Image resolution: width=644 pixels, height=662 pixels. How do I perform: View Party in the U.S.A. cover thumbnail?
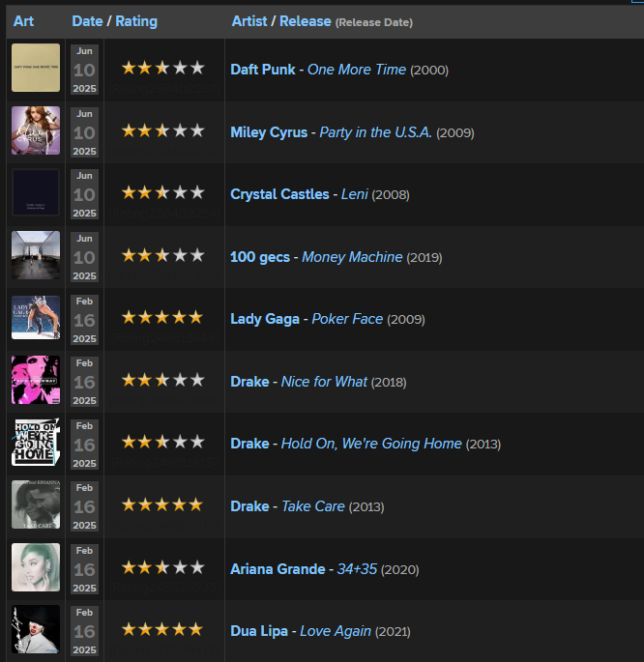[x=36, y=130]
